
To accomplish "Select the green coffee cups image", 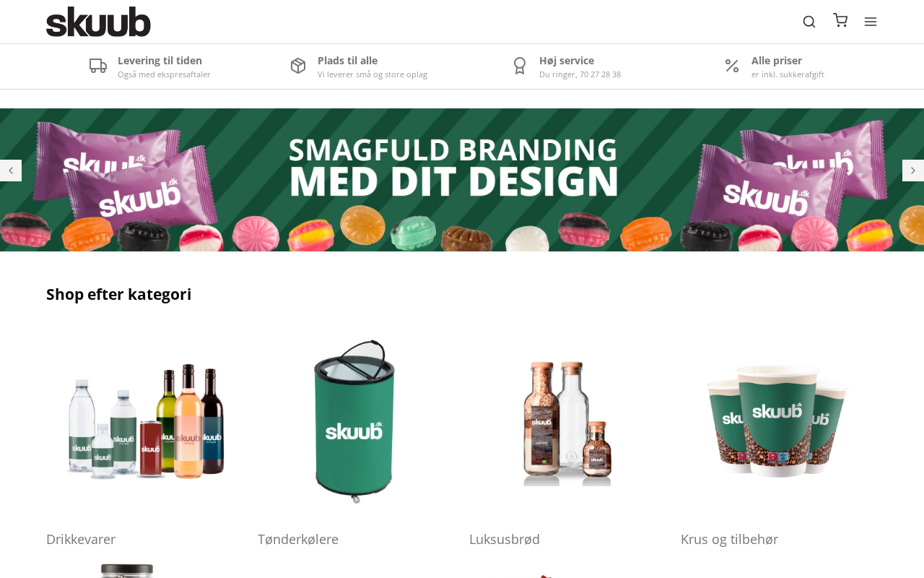I will [x=777, y=421].
